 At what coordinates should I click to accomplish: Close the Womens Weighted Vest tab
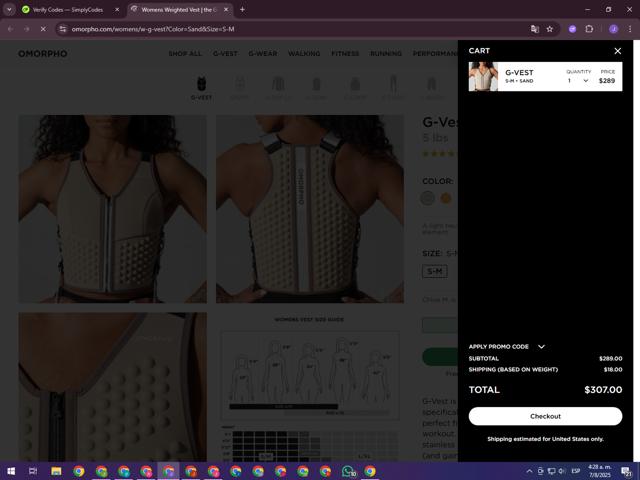pyautogui.click(x=226, y=9)
